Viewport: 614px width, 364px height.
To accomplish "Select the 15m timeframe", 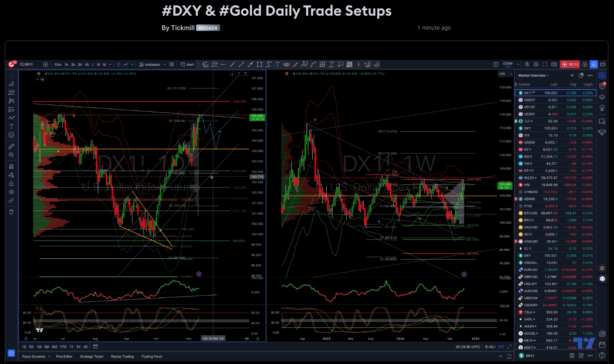I will pyautogui.click(x=58, y=64).
